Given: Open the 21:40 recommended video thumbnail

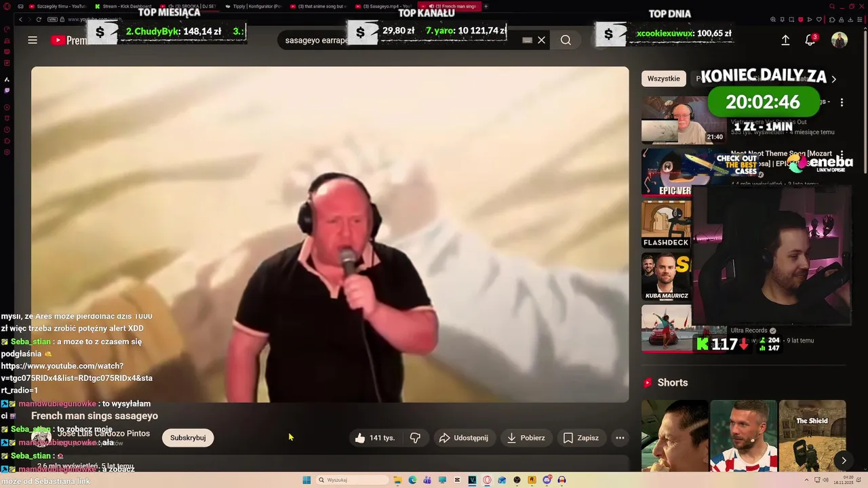Looking at the screenshot, I should [x=684, y=120].
